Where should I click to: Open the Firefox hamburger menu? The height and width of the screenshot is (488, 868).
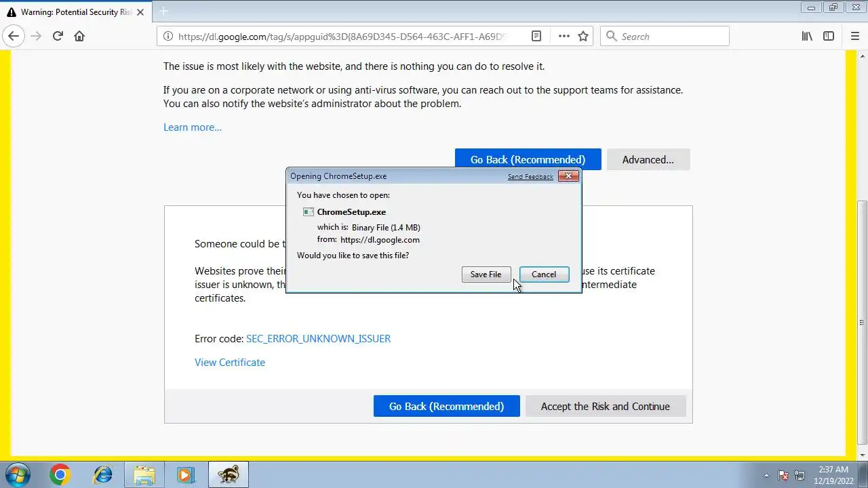854,37
